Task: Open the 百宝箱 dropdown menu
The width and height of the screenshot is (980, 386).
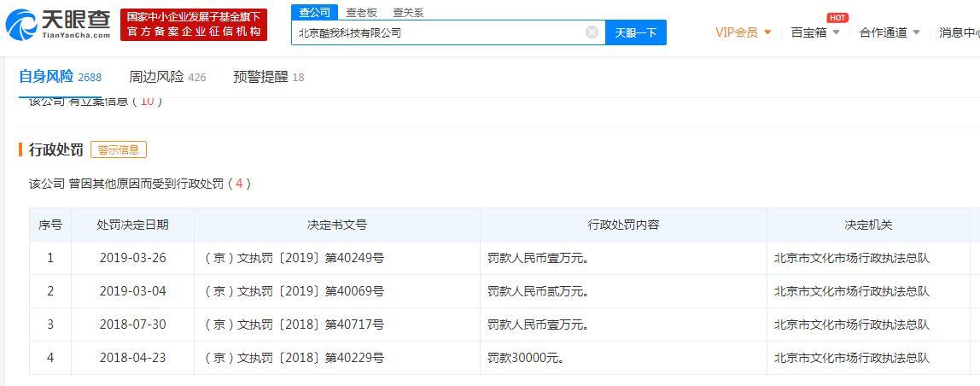Action: (x=815, y=32)
